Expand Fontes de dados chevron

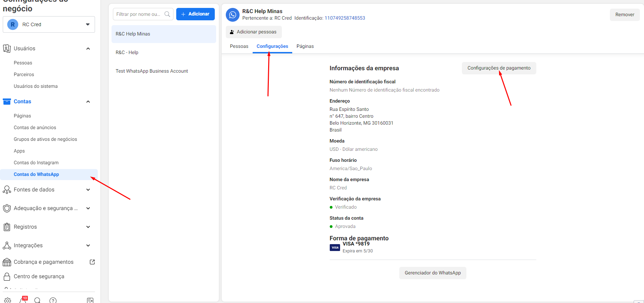coord(88,190)
